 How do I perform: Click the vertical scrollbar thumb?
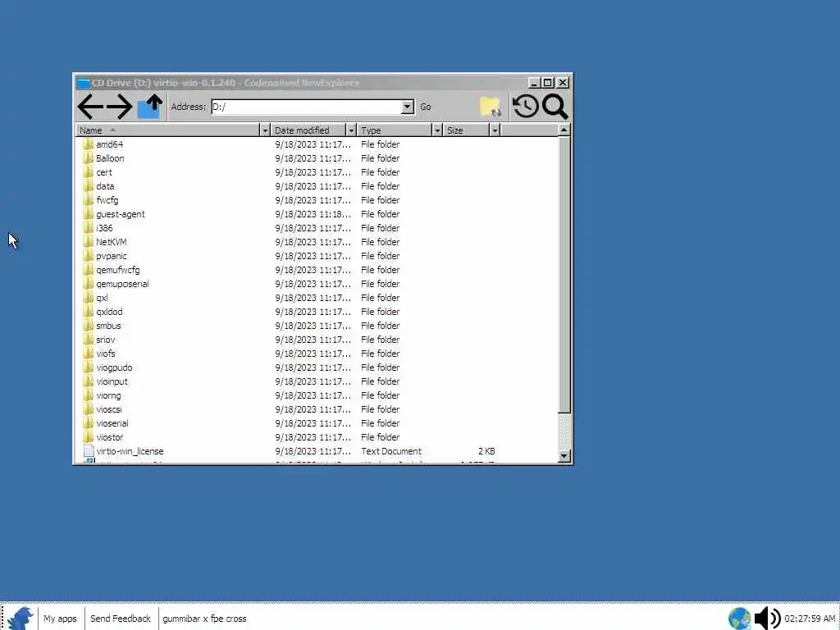click(564, 274)
